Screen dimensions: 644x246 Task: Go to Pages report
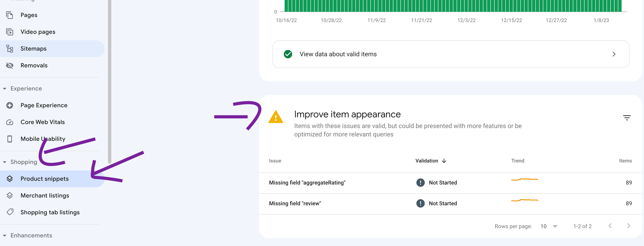pyautogui.click(x=52, y=15)
